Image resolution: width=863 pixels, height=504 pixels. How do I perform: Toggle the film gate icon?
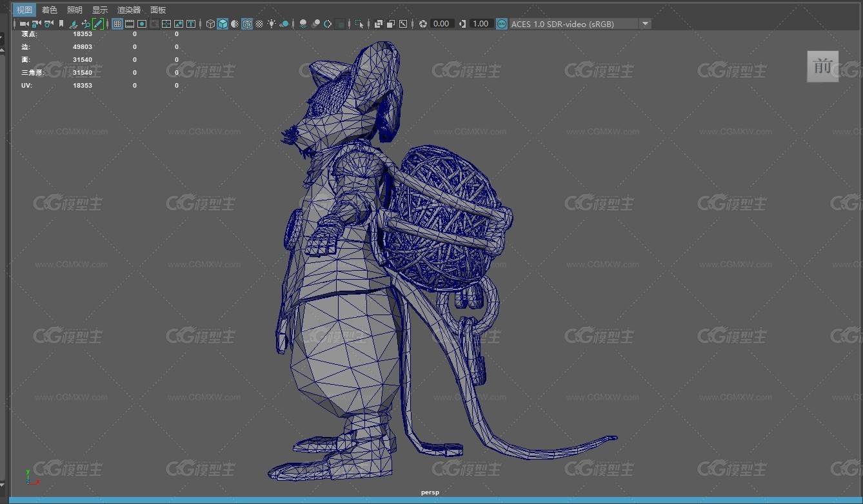pyautogui.click(x=129, y=24)
